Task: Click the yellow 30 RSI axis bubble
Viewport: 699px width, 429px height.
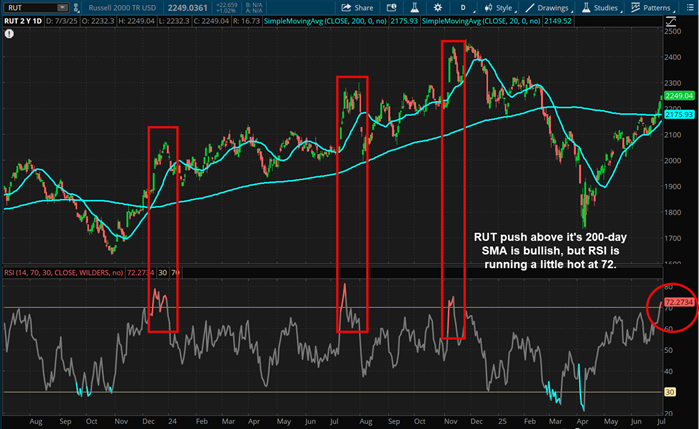Action: [x=670, y=392]
